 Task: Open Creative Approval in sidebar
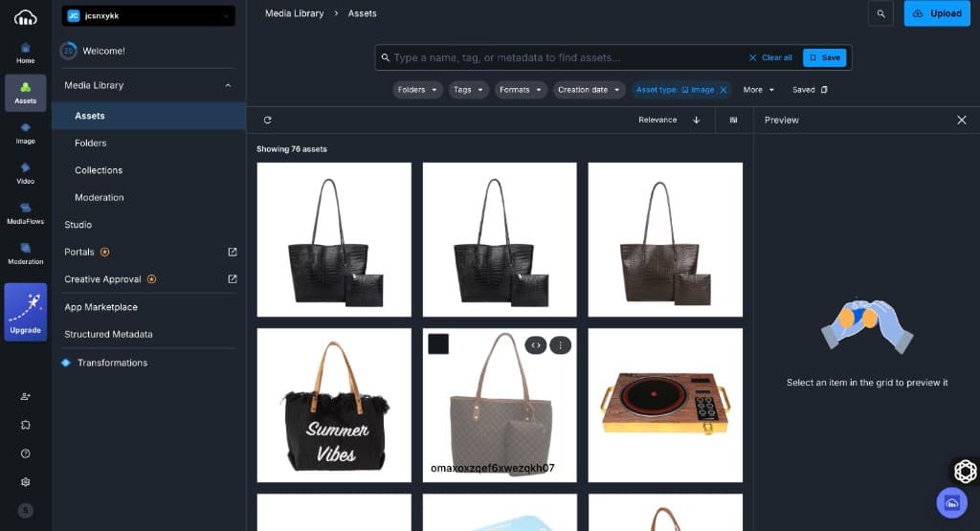102,279
